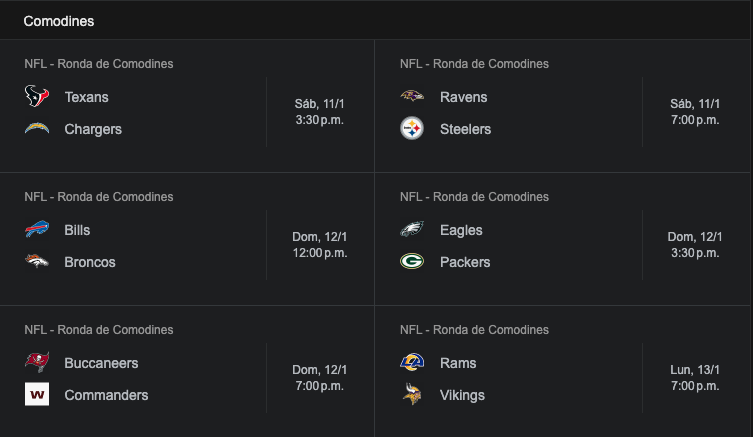Select the Eagles logo
753x437 pixels.
click(x=412, y=229)
